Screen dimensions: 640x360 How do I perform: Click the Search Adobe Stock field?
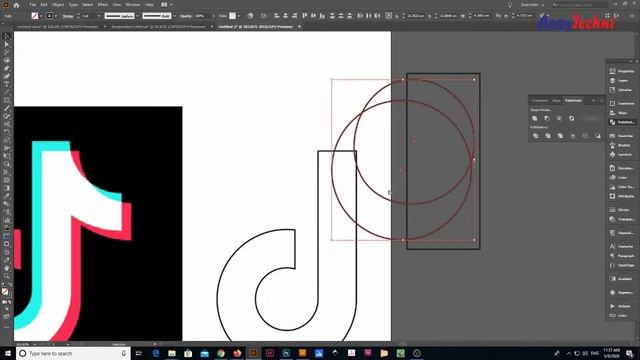(x=580, y=4)
